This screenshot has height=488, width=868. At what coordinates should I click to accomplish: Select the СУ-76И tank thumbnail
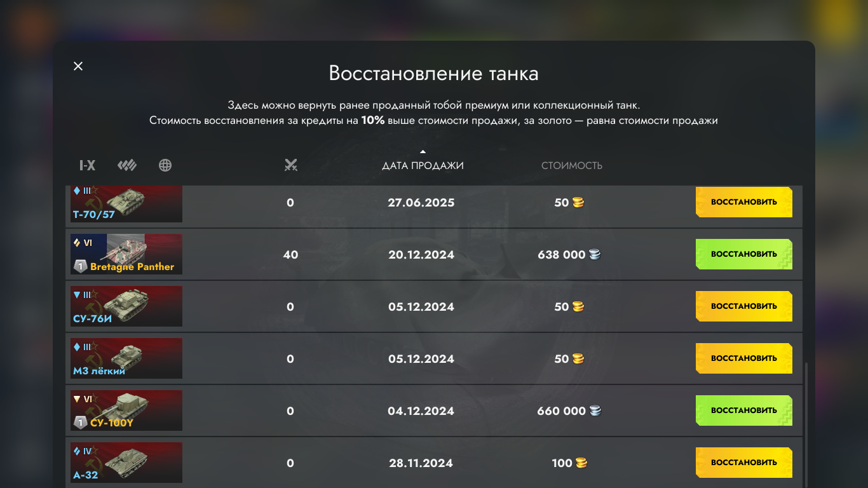tap(126, 306)
